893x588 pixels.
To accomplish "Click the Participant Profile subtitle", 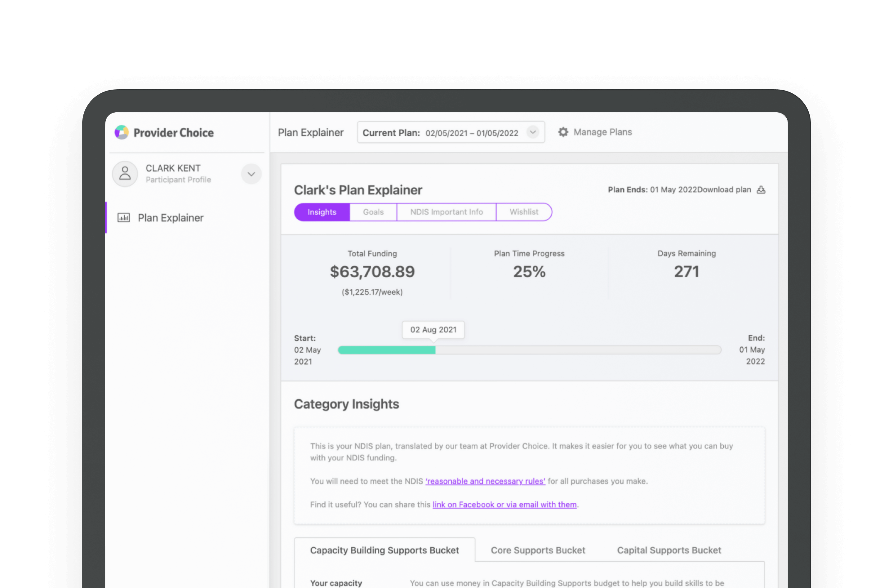I will (x=178, y=180).
